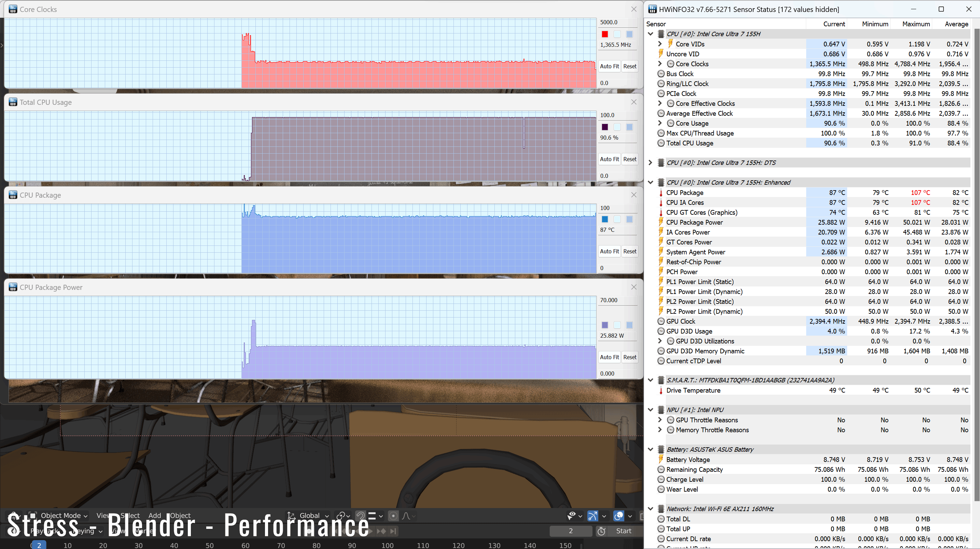Image resolution: width=980 pixels, height=549 pixels.
Task: Toggle Blender proportional editing button
Action: coord(393,516)
